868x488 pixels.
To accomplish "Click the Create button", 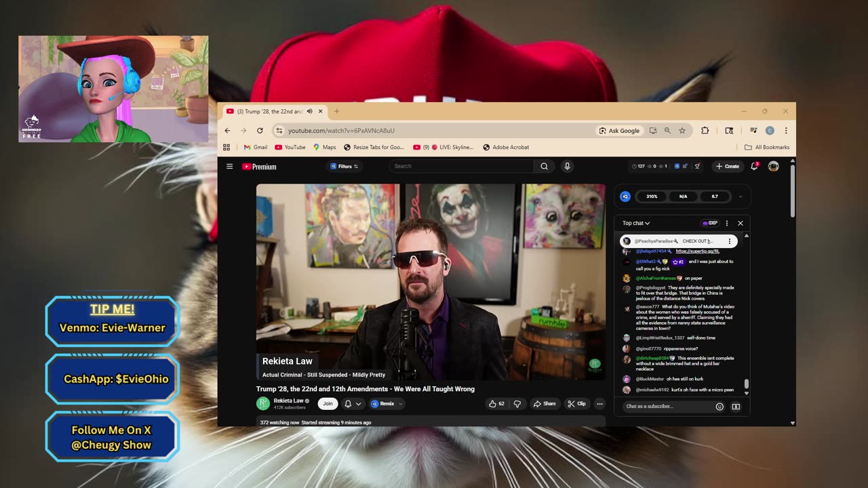I will (x=728, y=166).
